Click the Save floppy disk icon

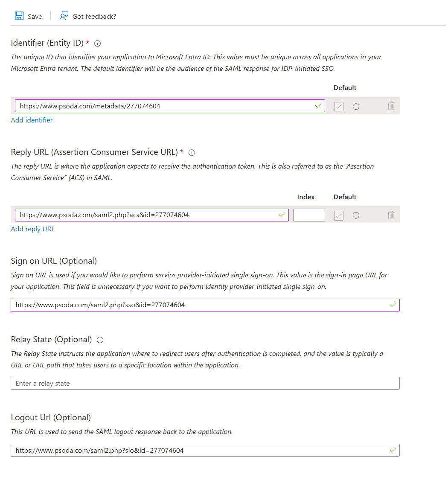click(x=19, y=16)
